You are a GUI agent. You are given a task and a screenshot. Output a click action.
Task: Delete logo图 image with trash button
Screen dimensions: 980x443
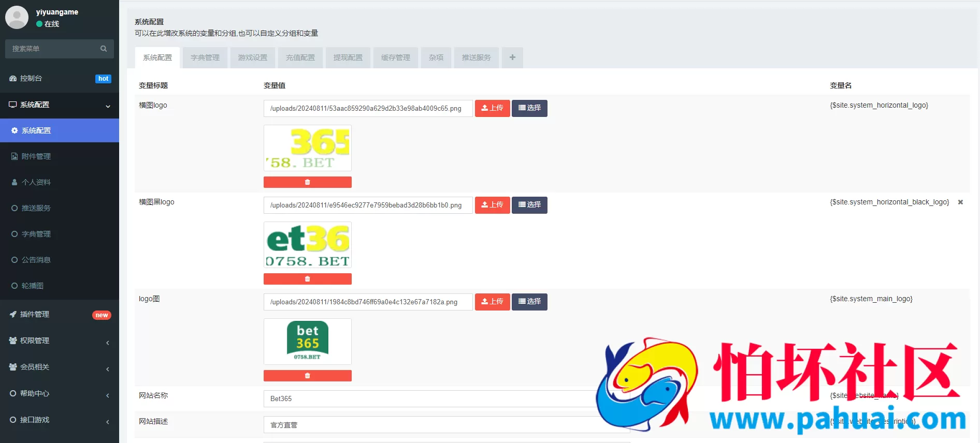pos(308,376)
